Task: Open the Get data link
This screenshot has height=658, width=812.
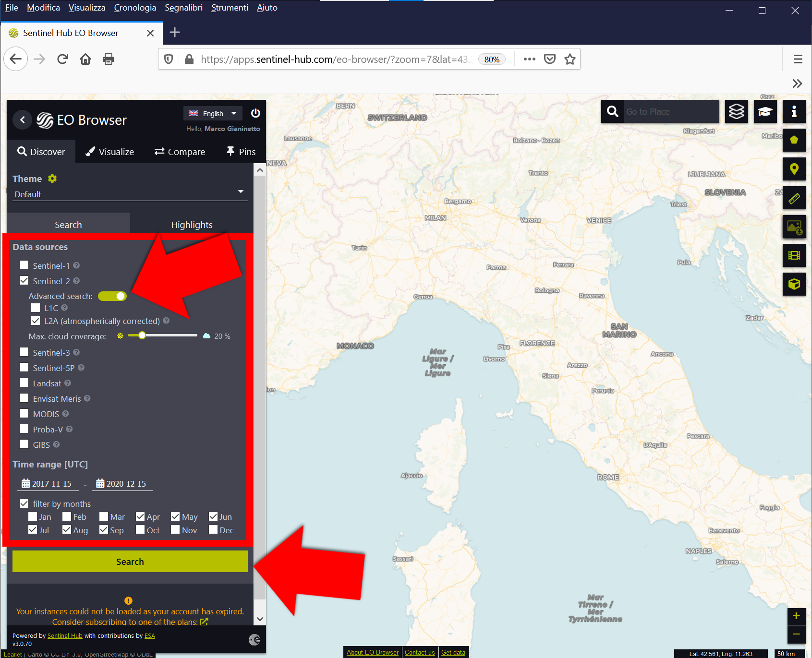Action: (x=453, y=652)
